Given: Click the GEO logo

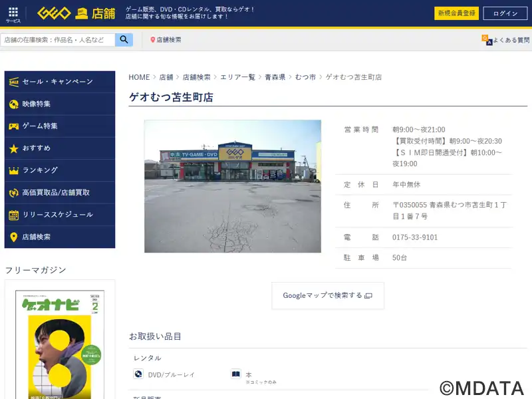Looking at the screenshot, I should coord(54,13).
